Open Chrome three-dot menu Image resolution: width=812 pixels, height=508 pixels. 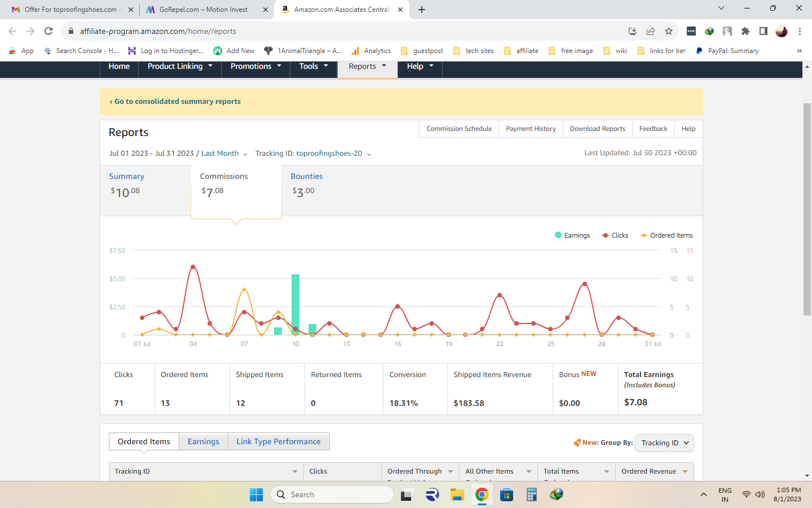[800, 31]
